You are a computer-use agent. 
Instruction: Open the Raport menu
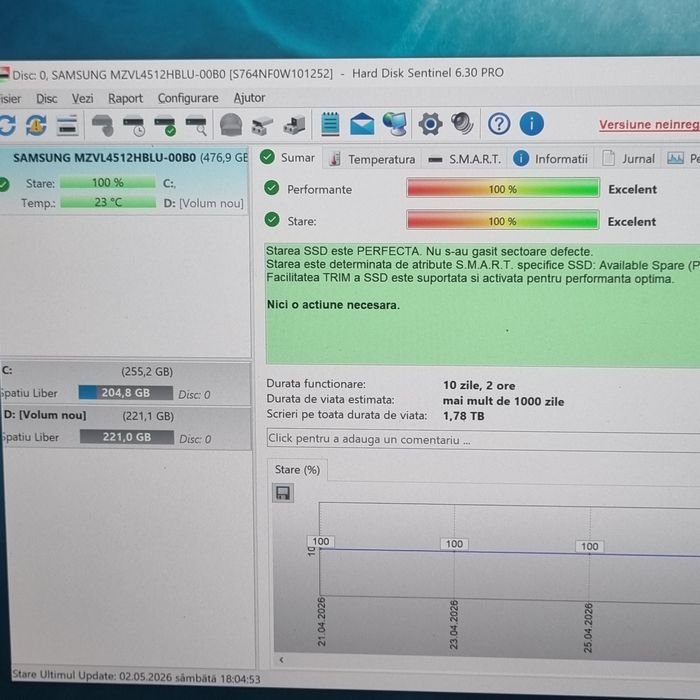(x=125, y=98)
